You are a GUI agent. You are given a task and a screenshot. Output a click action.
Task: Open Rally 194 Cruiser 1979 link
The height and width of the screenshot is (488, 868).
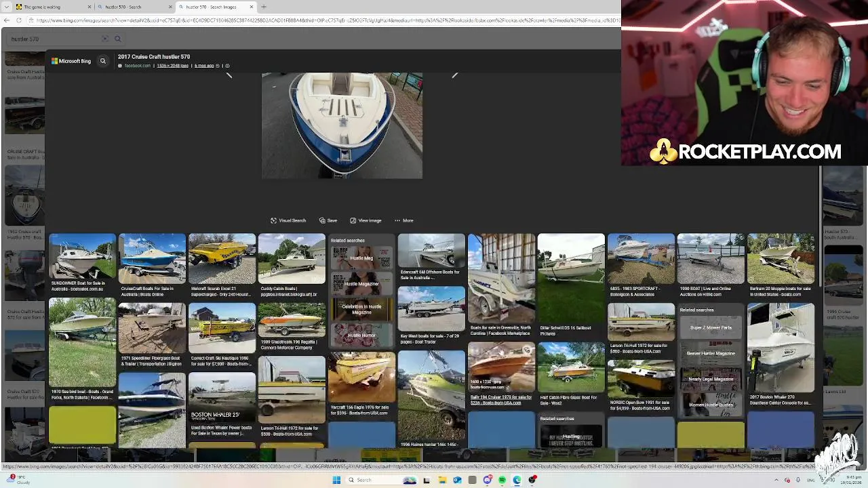click(501, 400)
